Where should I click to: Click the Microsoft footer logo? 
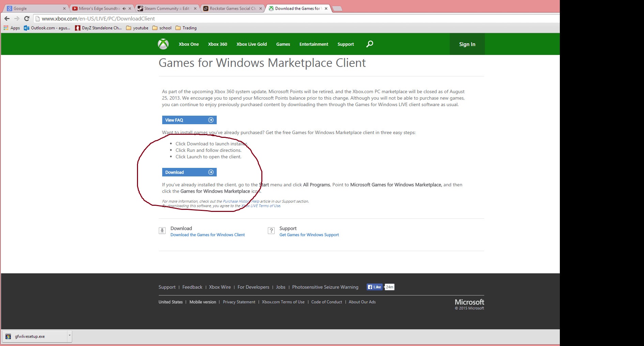click(x=469, y=302)
